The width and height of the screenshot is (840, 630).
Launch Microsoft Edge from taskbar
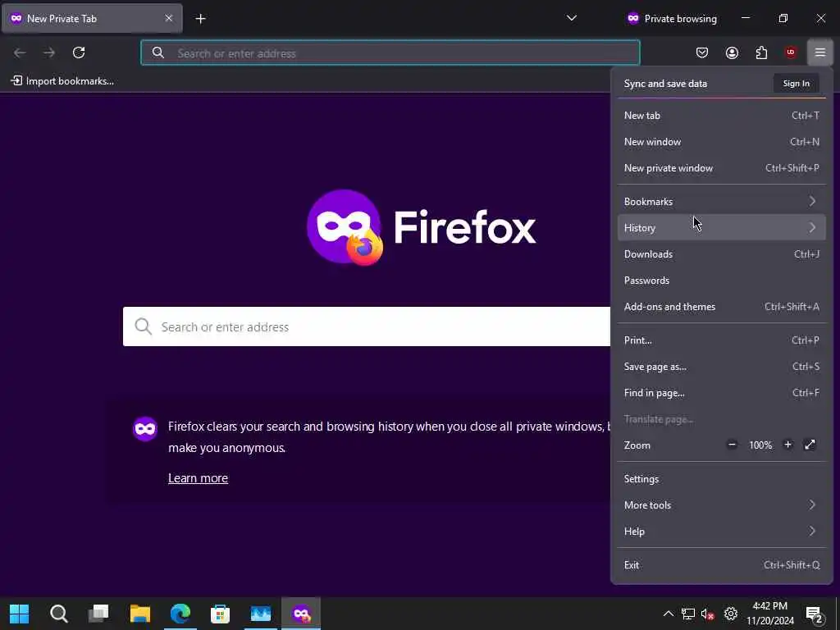click(180, 614)
